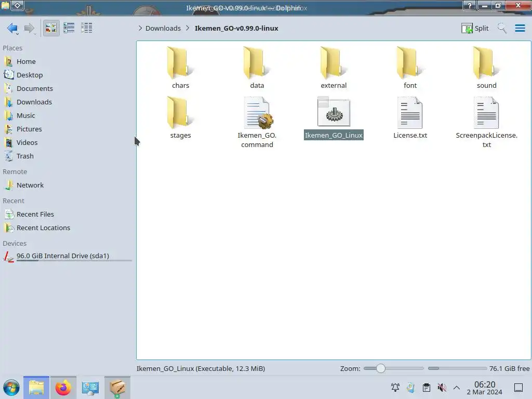Image resolution: width=532 pixels, height=399 pixels.
Task: Click the muted audio volume icon
Action: click(x=442, y=388)
